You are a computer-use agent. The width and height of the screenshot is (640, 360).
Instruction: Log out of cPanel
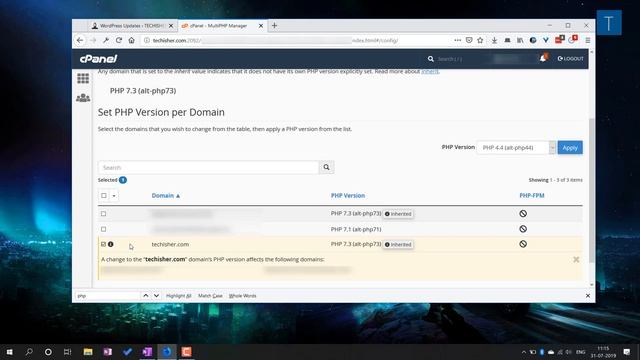click(570, 58)
